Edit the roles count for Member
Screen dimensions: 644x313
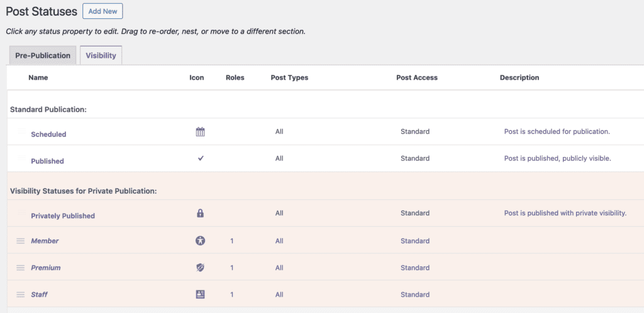tap(232, 241)
